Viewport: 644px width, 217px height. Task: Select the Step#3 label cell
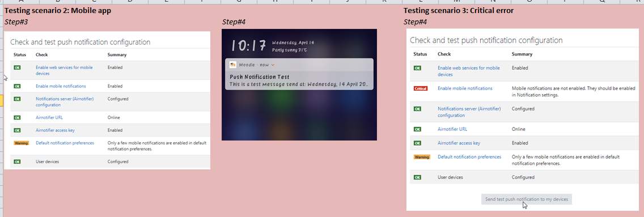coord(16,22)
